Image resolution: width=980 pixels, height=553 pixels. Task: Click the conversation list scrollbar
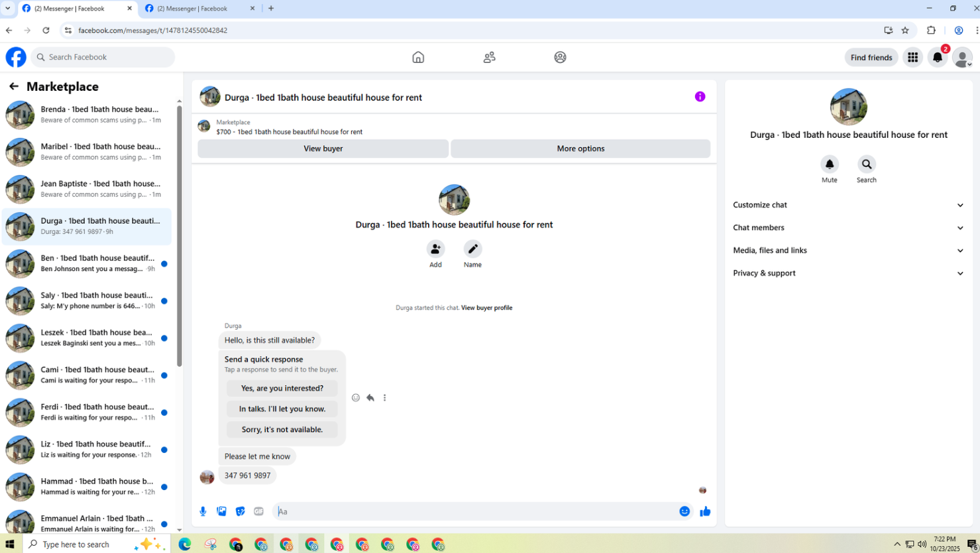pos(180,235)
